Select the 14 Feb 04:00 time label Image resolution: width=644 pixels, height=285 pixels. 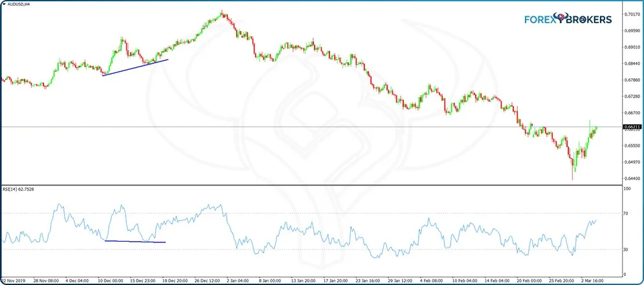click(498, 280)
